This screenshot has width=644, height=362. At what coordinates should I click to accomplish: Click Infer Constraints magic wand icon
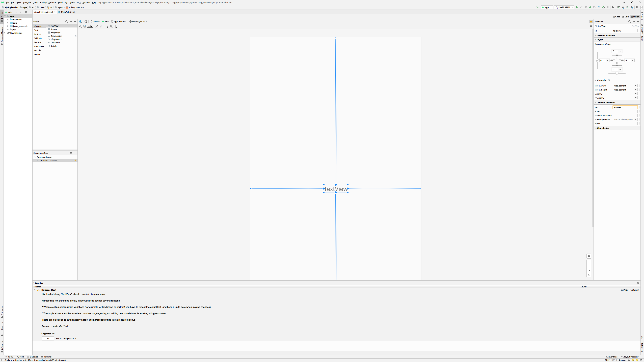(101, 26)
